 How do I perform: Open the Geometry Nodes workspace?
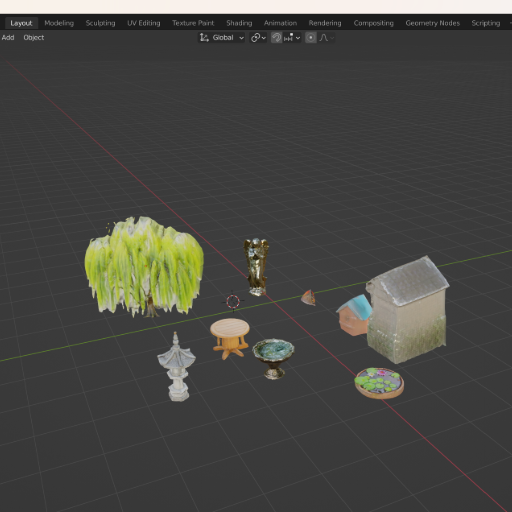(432, 23)
